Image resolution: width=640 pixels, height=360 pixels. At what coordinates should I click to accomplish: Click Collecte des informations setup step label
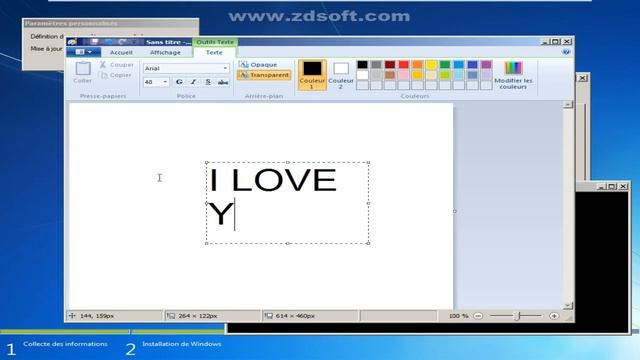tap(65, 344)
